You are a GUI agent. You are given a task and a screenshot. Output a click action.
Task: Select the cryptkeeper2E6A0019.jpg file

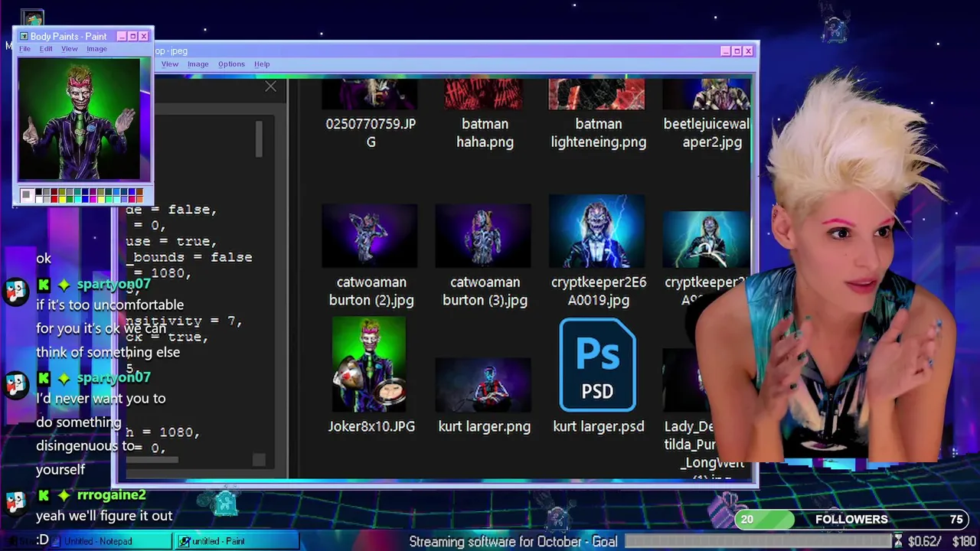click(x=598, y=252)
